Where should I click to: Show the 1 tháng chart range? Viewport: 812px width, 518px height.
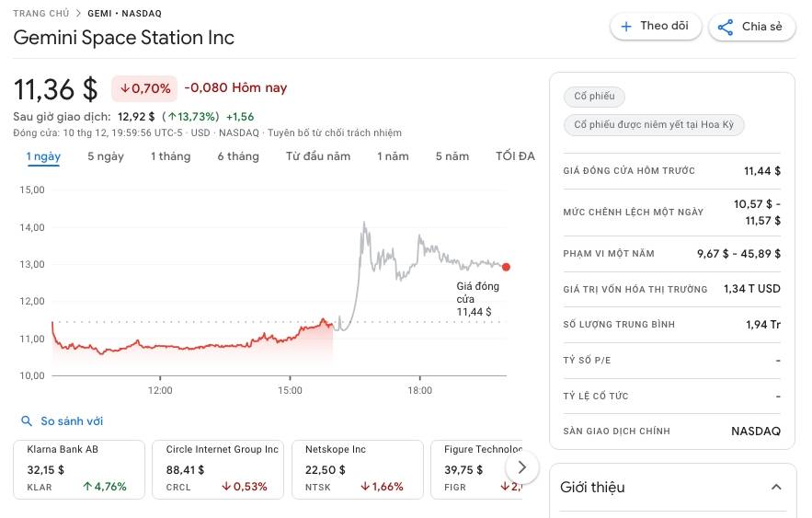pos(170,156)
